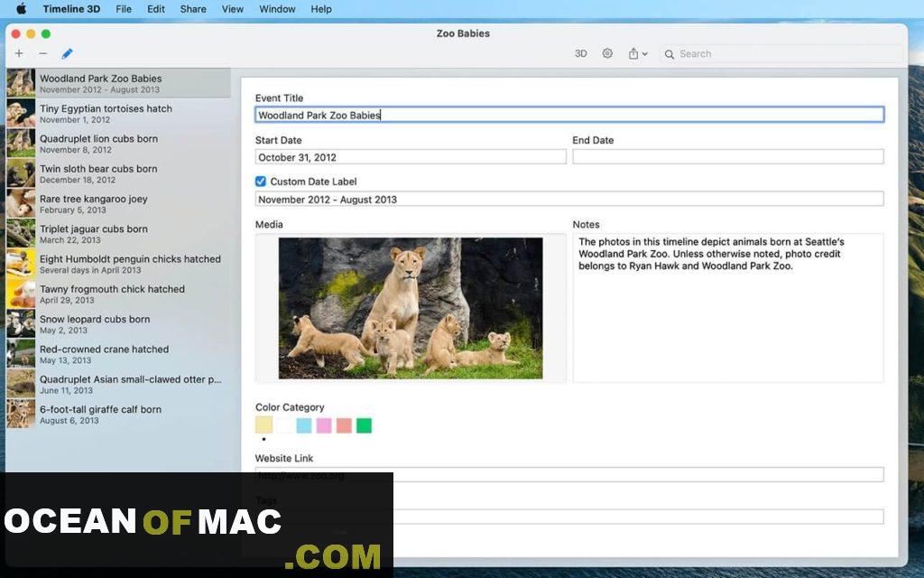Image resolution: width=924 pixels, height=578 pixels.
Task: Open the Edit menu
Action: 156,9
